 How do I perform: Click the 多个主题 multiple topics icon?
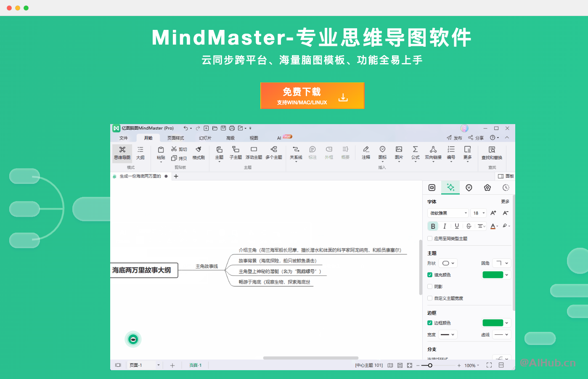pyautogui.click(x=274, y=153)
